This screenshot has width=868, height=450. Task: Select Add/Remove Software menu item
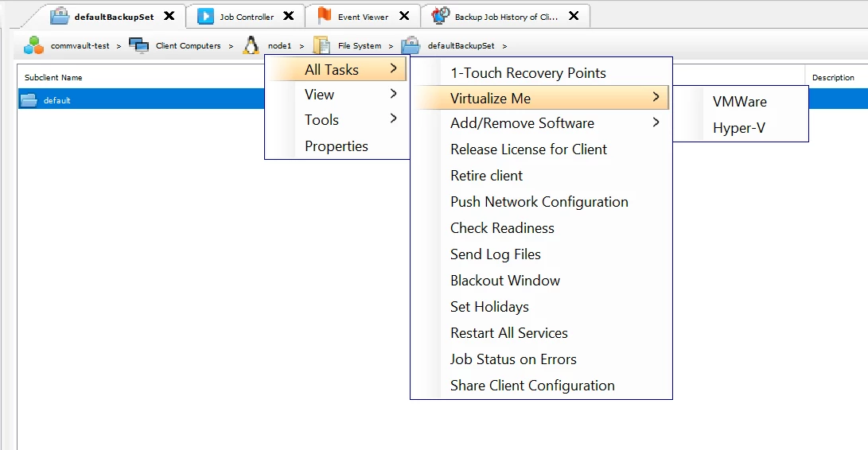point(541,123)
